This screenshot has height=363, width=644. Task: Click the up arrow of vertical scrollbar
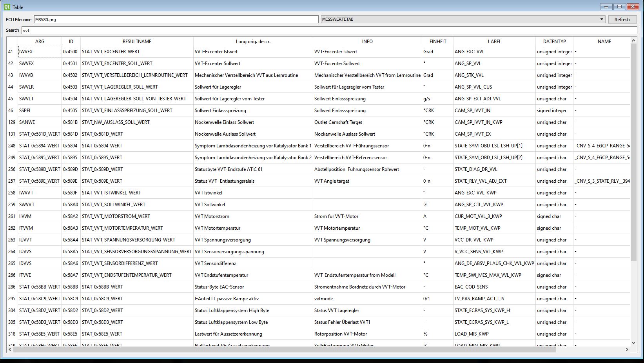point(634,40)
